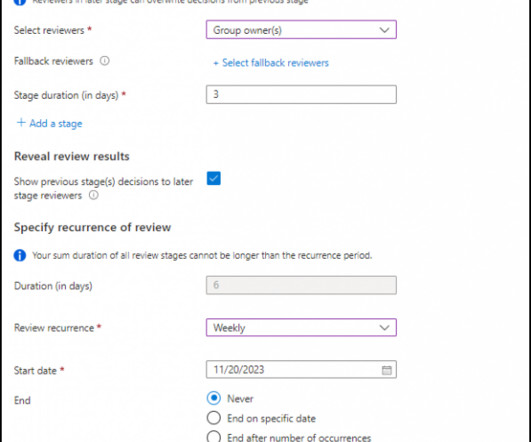This screenshot has height=442, width=531.
Task: Uncheck Show previous stage decisions checkbox
Action: click(214, 178)
